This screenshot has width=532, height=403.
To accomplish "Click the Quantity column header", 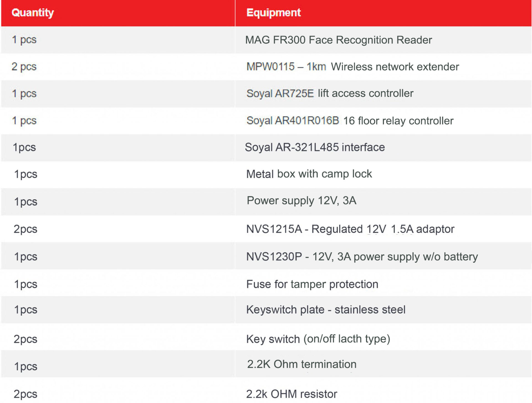I will tap(33, 13).
